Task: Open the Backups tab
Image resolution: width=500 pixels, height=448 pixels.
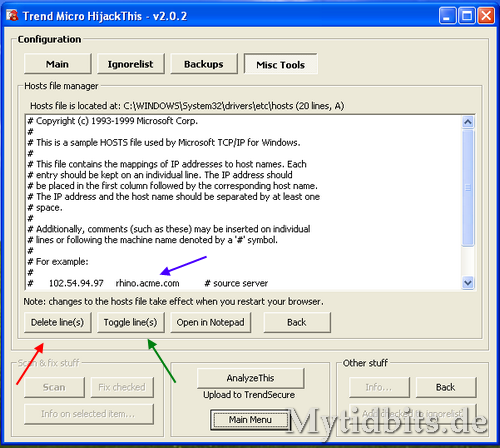Action: pyautogui.click(x=204, y=64)
